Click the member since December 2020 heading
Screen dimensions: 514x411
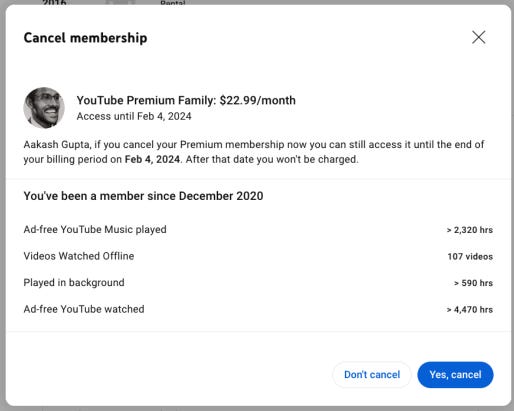point(143,196)
